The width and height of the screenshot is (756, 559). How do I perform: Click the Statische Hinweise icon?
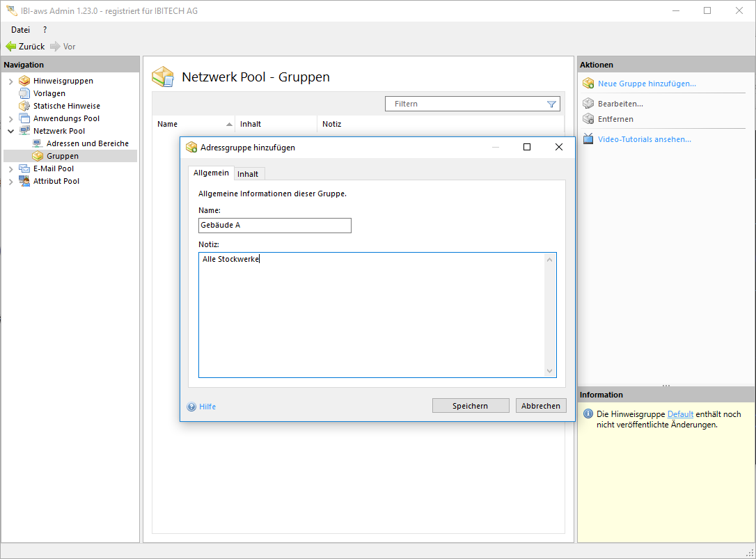coord(24,106)
